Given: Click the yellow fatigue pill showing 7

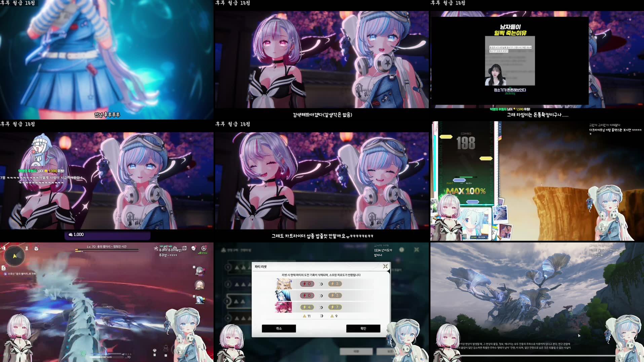Looking at the screenshot, I should (335, 307).
